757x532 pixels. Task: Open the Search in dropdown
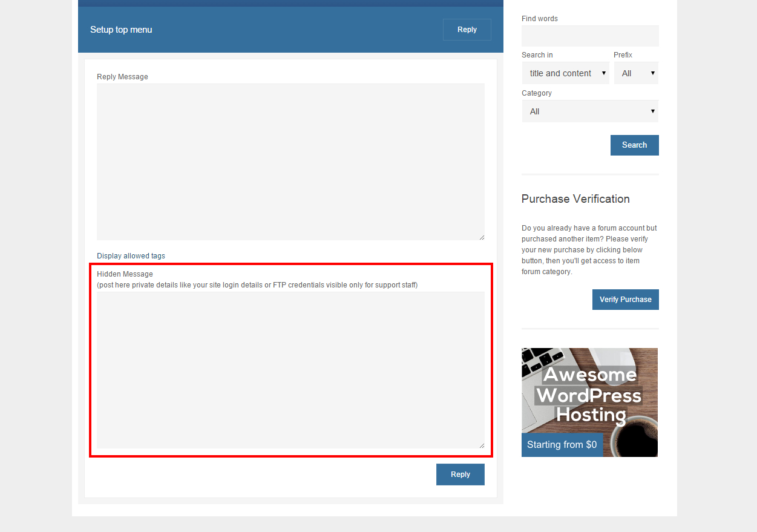565,73
